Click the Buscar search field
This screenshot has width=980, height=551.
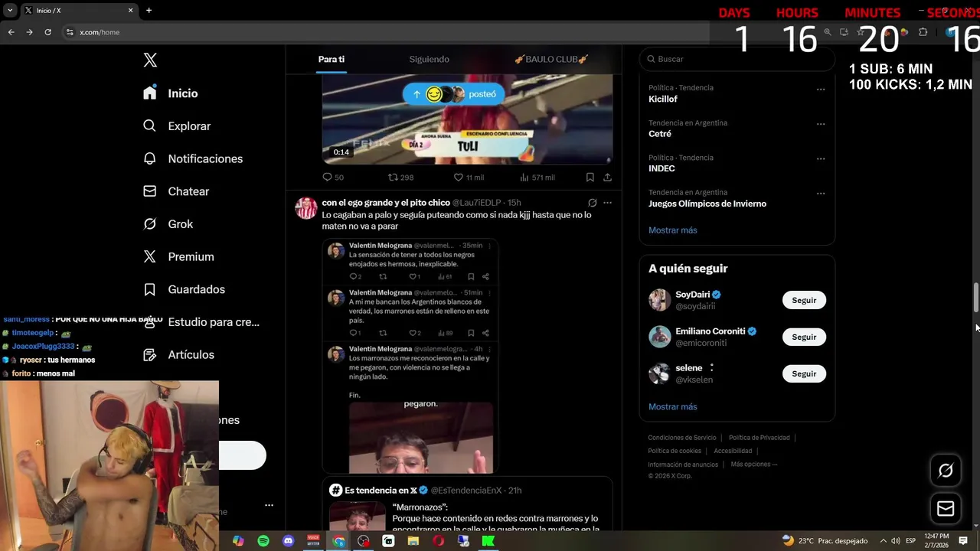737,59
